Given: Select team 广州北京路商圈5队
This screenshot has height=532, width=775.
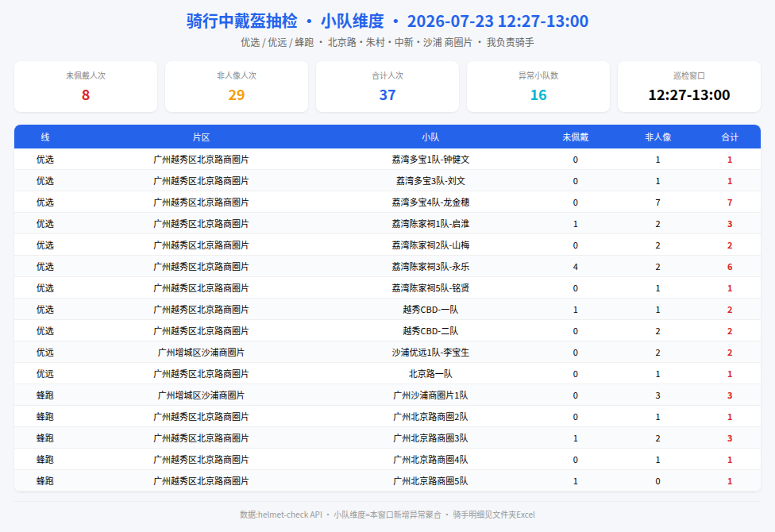Looking at the screenshot, I should click(x=430, y=481).
